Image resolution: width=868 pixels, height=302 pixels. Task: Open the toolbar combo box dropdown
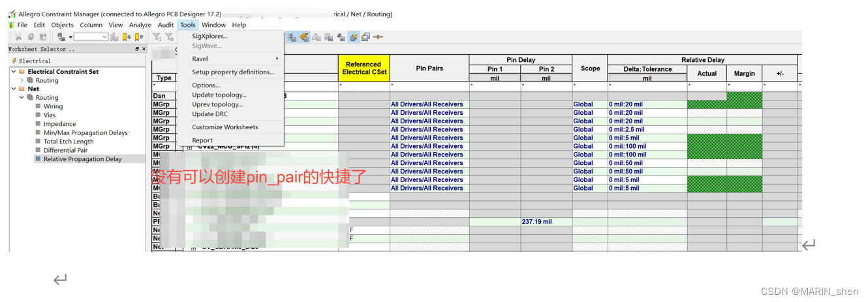[x=104, y=37]
